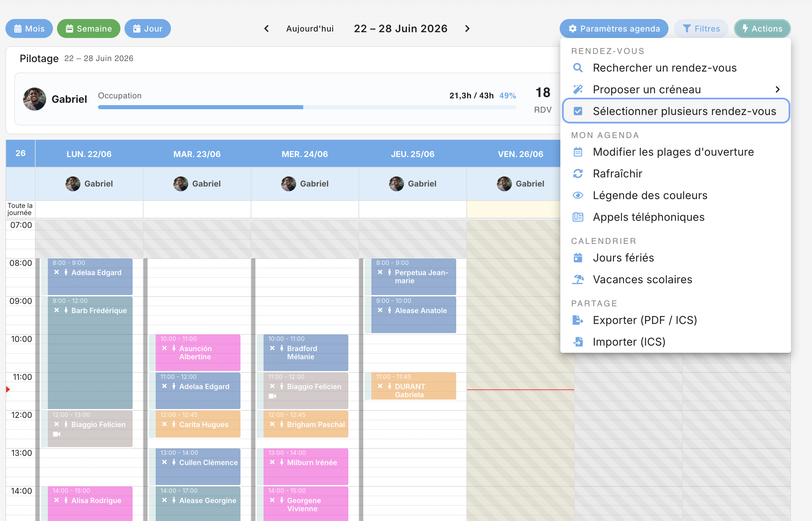The image size is (812, 521).
Task: Click the Gabriel occupation progress bar
Action: pos(307,107)
